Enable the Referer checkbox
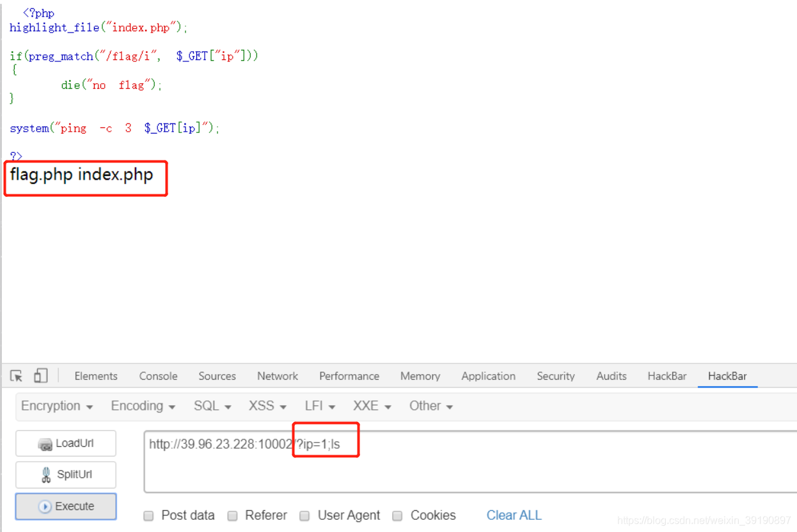The height and width of the screenshot is (532, 797). [233, 516]
